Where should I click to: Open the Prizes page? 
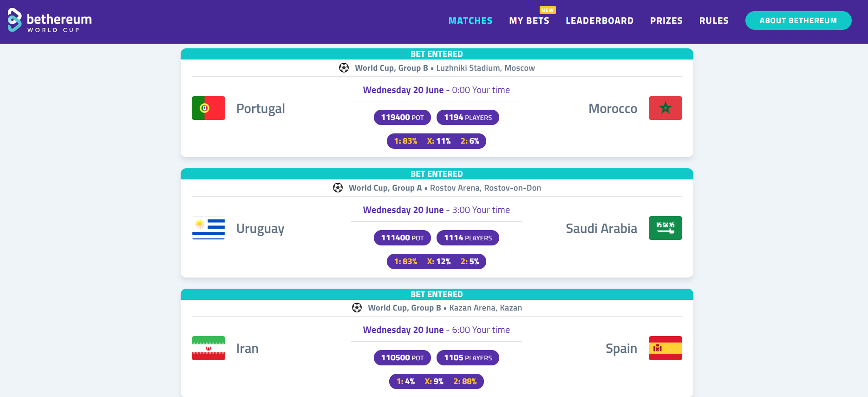coord(666,20)
